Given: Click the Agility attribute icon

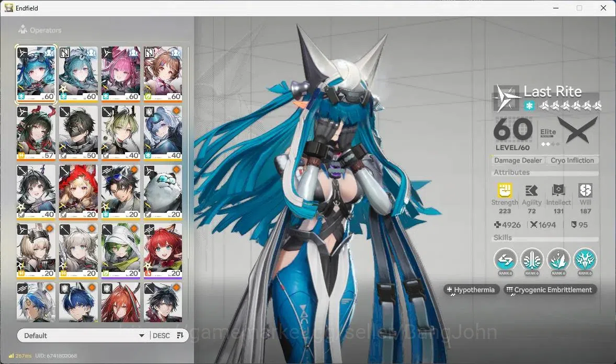Looking at the screenshot, I should point(531,191).
